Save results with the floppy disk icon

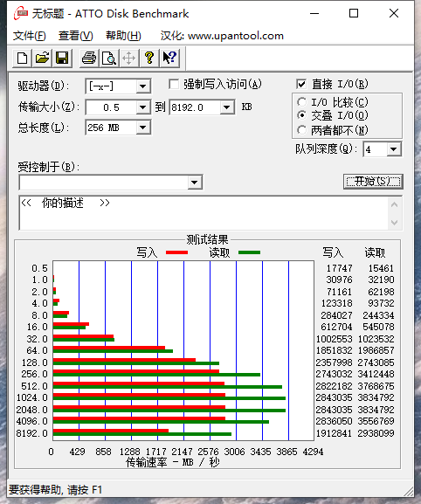(x=62, y=59)
